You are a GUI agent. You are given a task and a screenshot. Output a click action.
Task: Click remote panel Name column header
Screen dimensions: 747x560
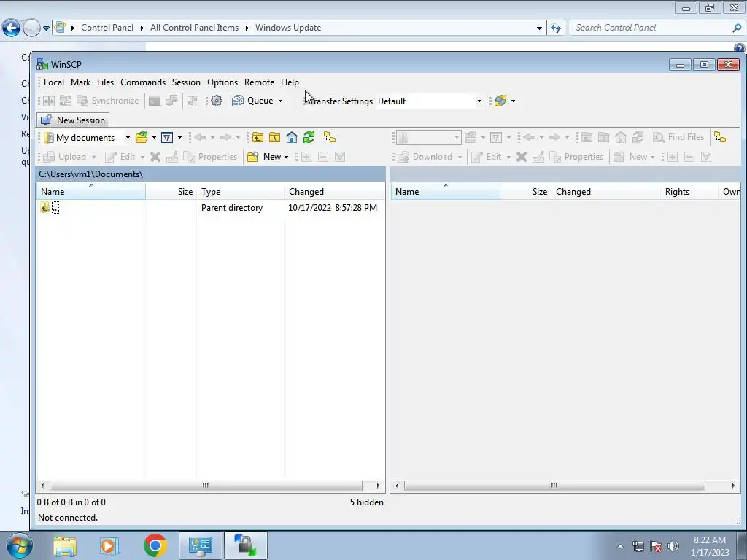coord(446,192)
